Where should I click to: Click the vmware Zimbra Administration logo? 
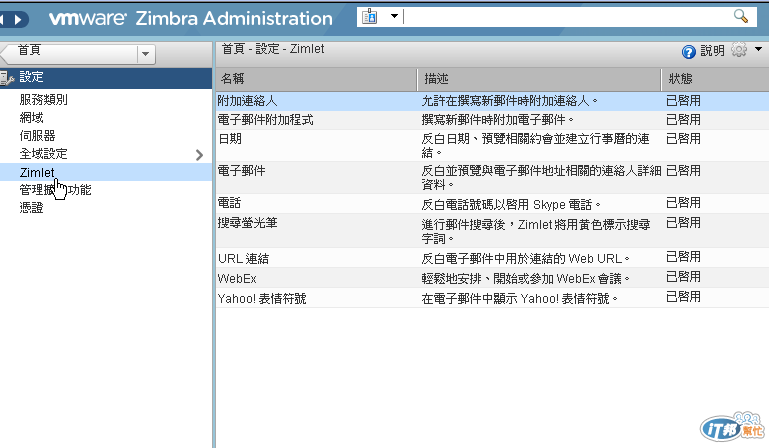coord(191,19)
